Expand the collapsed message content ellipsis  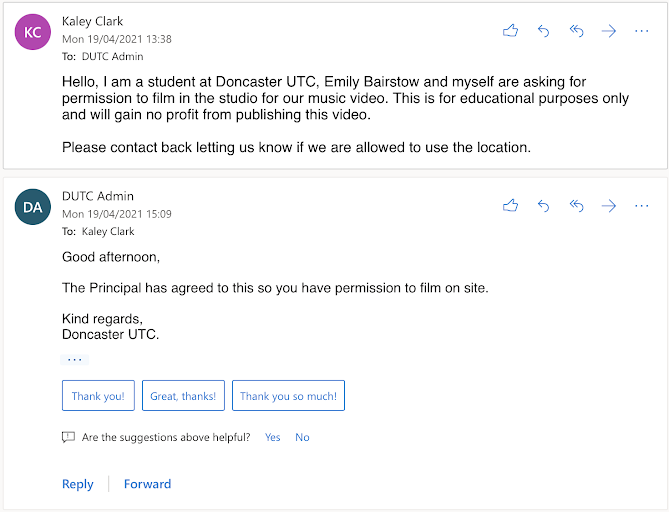click(75, 359)
